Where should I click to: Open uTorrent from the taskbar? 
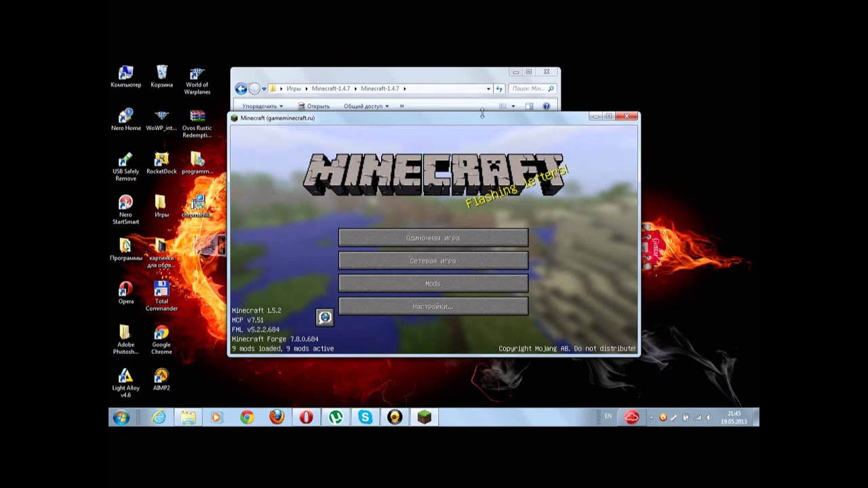[x=336, y=418]
